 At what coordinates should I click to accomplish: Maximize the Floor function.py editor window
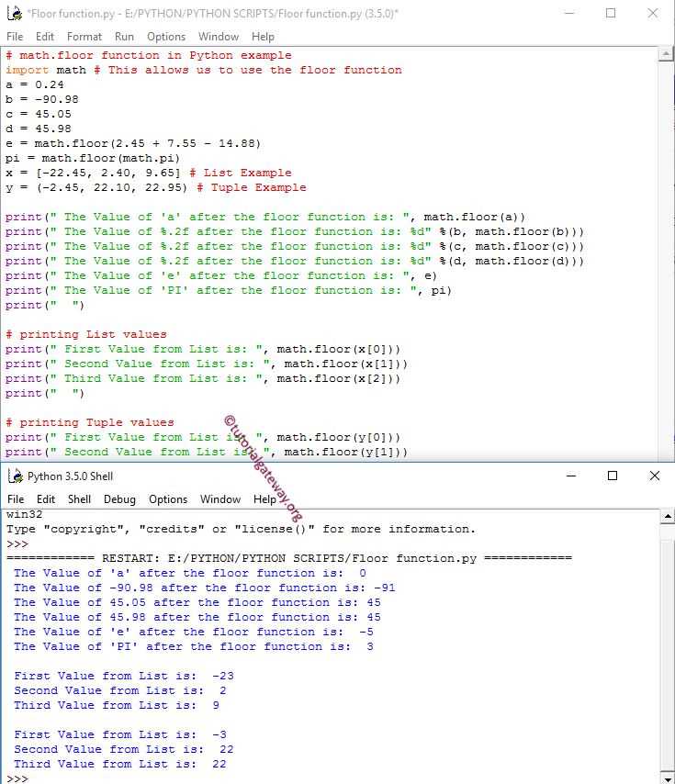pyautogui.click(x=611, y=13)
